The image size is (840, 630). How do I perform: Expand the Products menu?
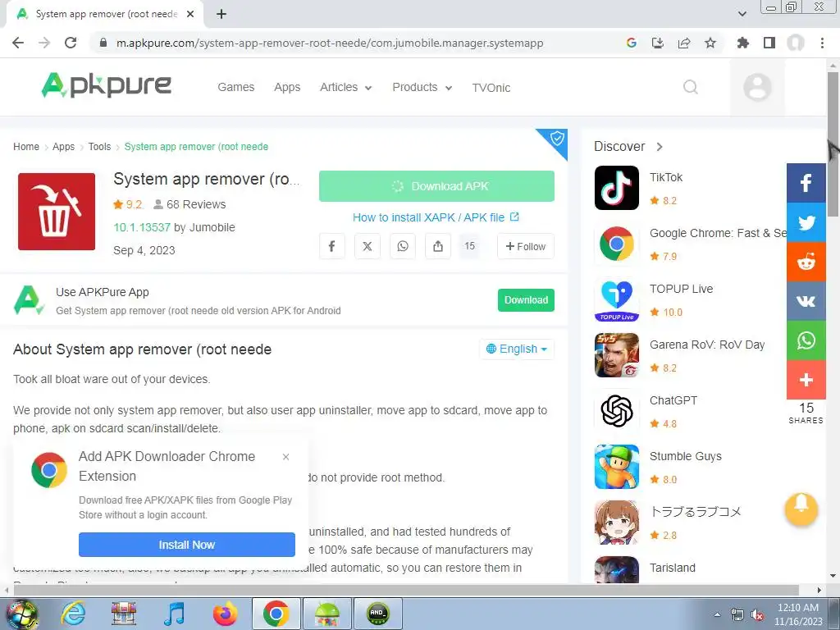pyautogui.click(x=422, y=87)
